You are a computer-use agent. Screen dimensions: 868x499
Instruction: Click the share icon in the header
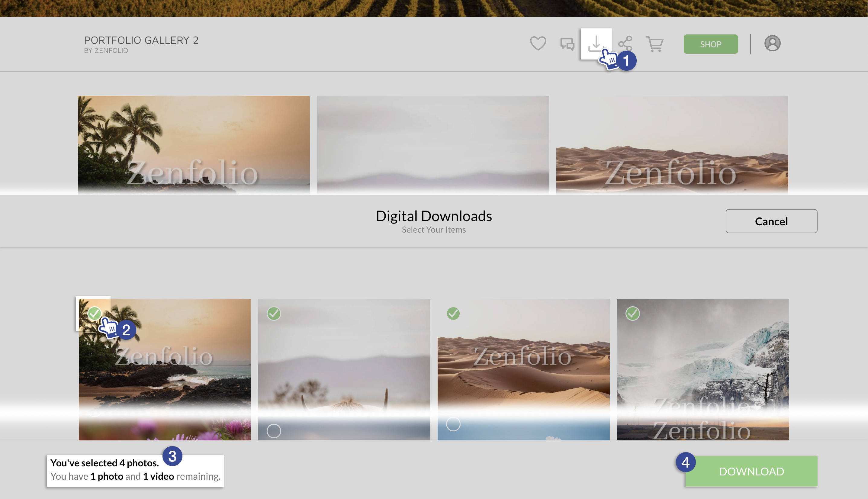pos(625,43)
